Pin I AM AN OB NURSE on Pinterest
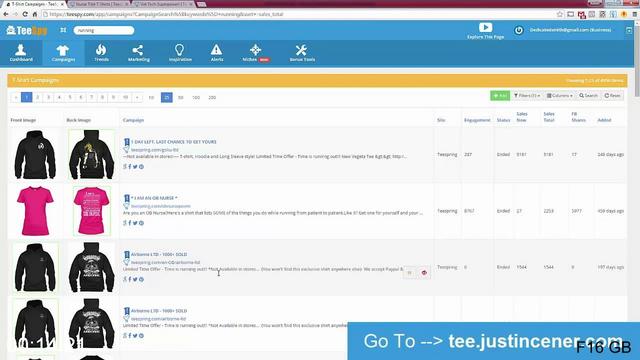Screen dimensions: 640x360 141,223
